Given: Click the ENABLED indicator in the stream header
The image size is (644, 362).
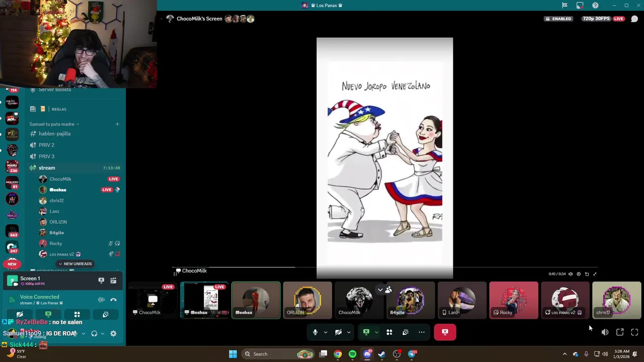Looking at the screenshot, I should [558, 19].
